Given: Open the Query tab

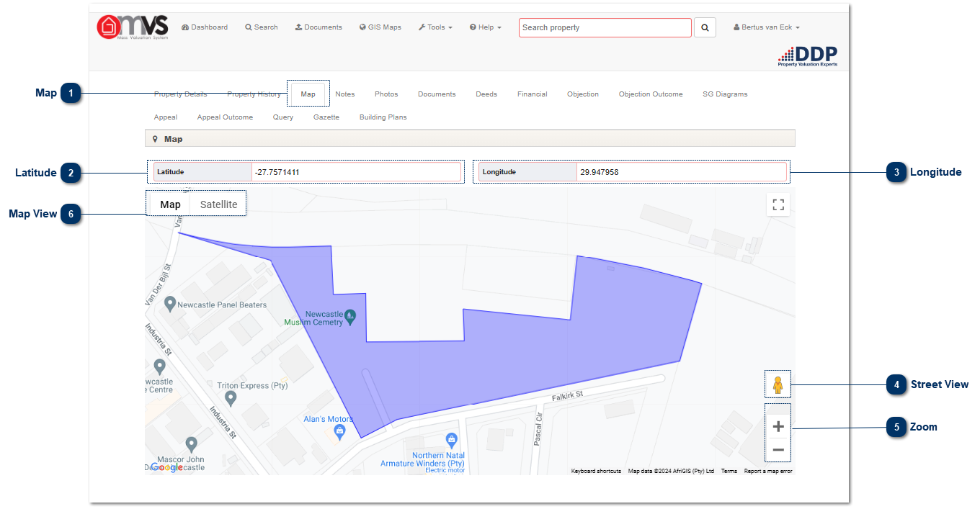Looking at the screenshot, I should point(283,117).
